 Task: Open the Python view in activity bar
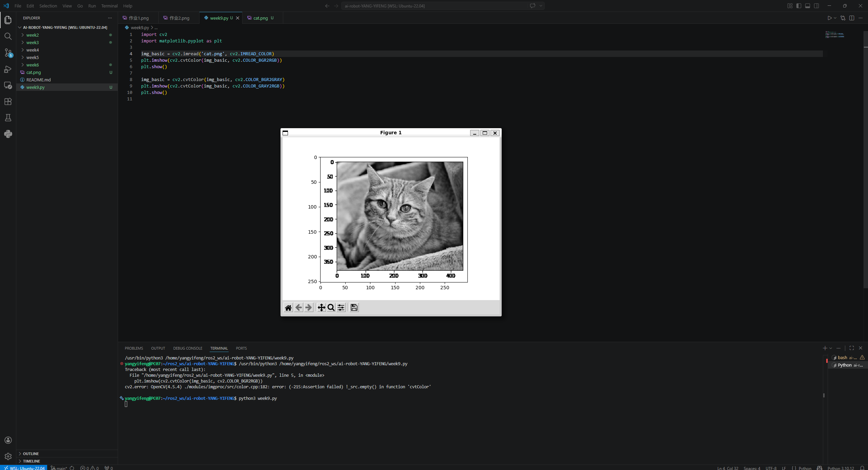click(8, 134)
